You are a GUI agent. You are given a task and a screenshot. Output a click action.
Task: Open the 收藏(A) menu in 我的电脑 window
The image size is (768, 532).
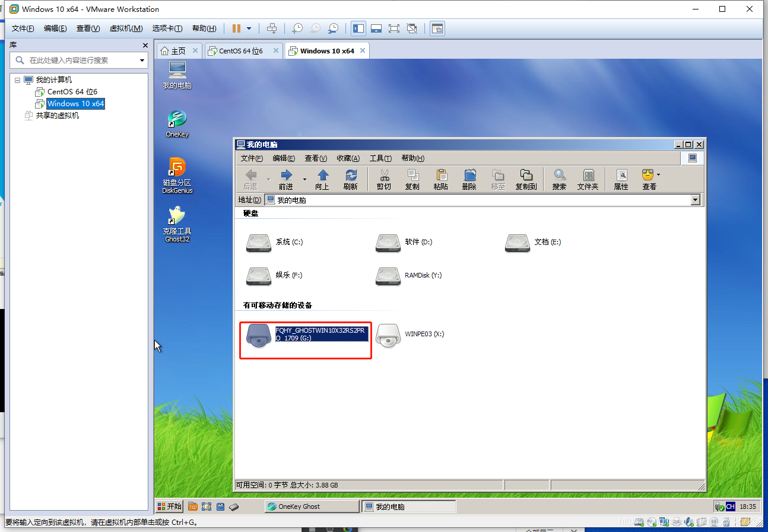[348, 158]
